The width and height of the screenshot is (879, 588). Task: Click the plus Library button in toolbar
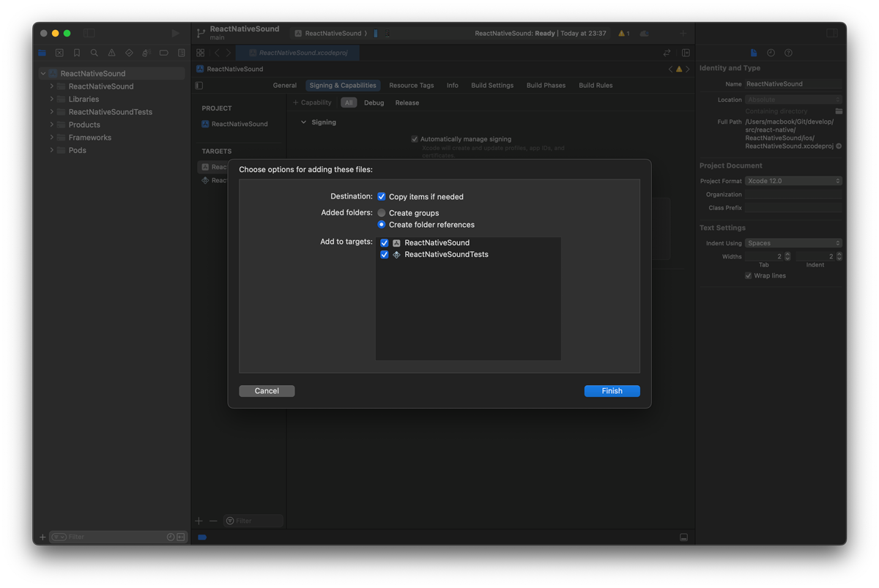pos(683,33)
